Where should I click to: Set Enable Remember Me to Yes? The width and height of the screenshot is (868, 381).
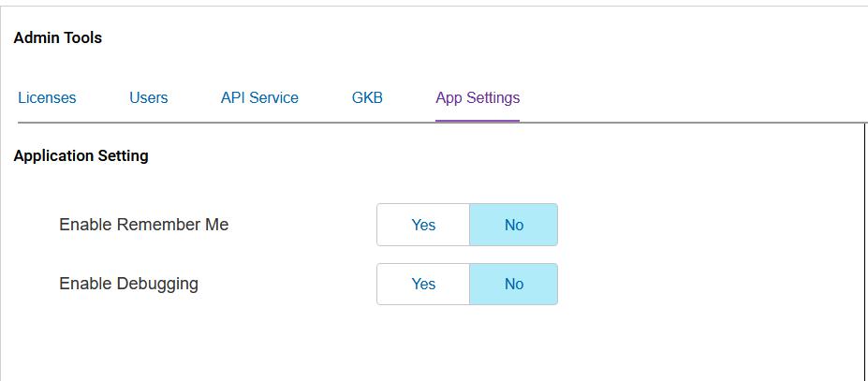point(423,225)
